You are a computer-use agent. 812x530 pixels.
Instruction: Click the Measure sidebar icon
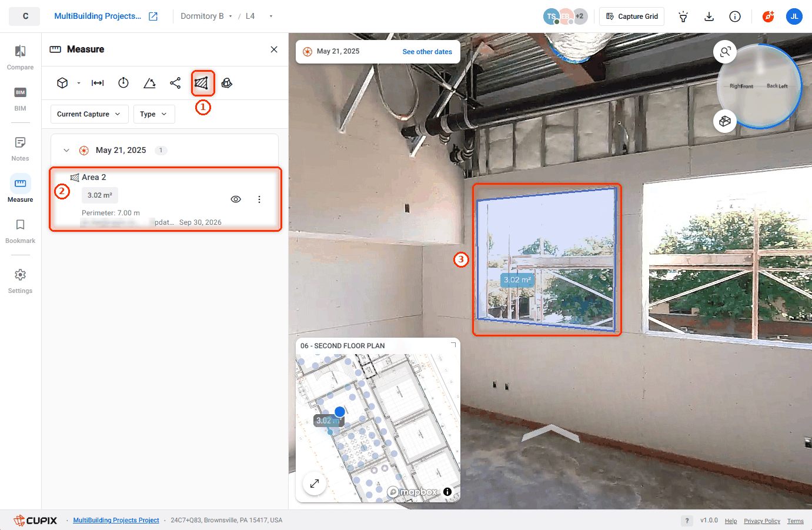click(21, 184)
